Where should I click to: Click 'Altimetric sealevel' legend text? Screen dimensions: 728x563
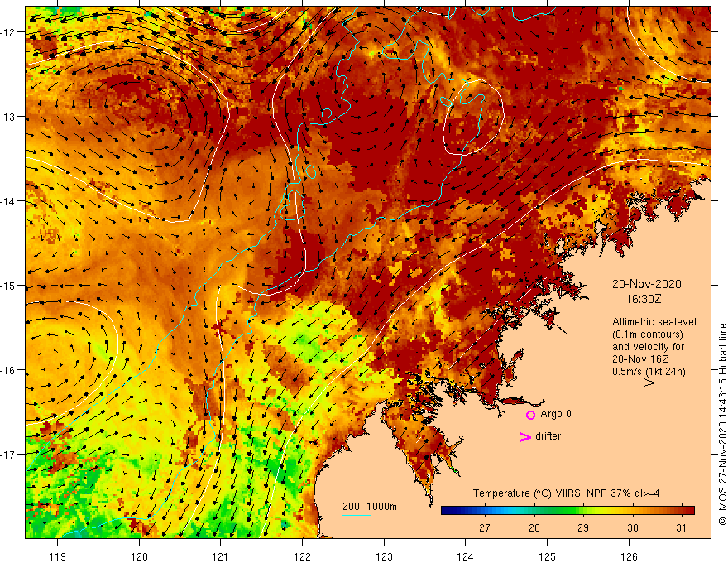pos(654,322)
